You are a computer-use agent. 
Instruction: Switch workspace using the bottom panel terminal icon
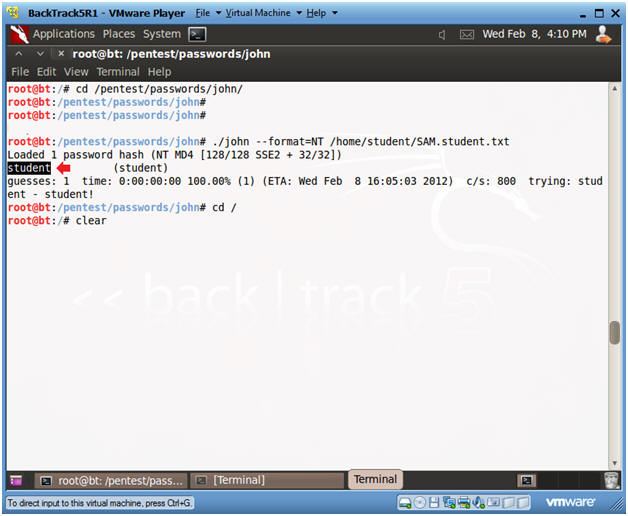coord(527,480)
